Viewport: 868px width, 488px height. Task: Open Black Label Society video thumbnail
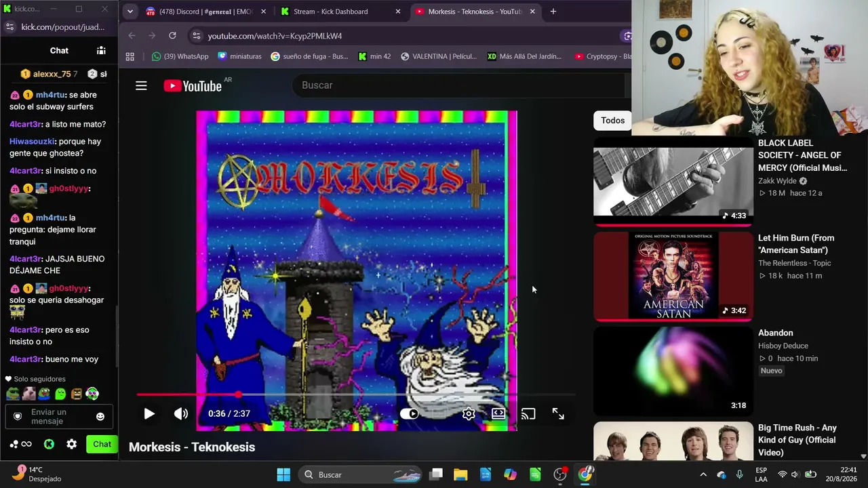pos(673,181)
